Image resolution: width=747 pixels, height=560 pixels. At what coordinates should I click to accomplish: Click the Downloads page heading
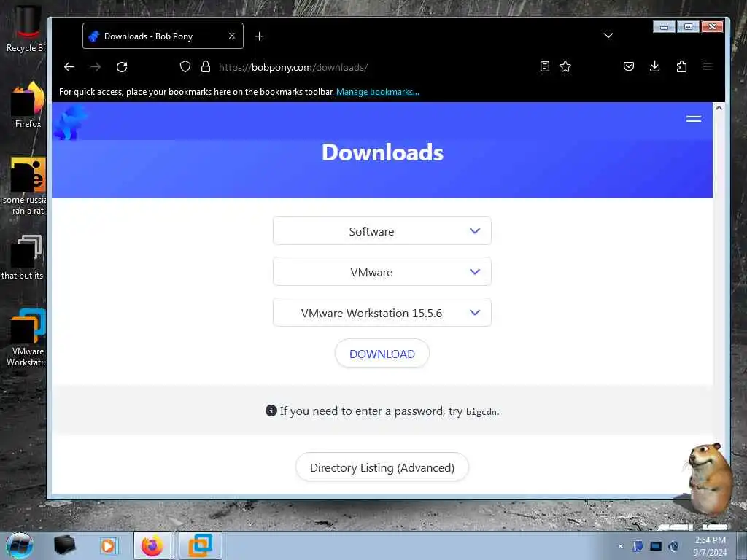tap(382, 152)
